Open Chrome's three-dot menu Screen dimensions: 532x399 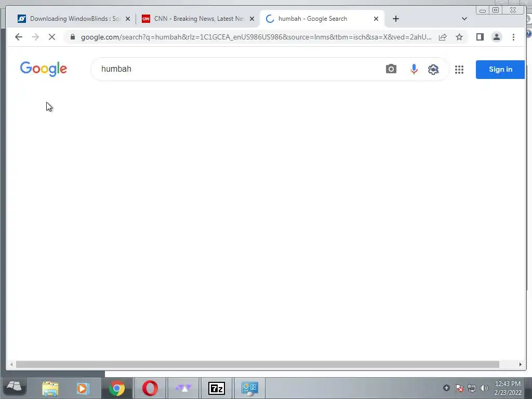pyautogui.click(x=513, y=37)
